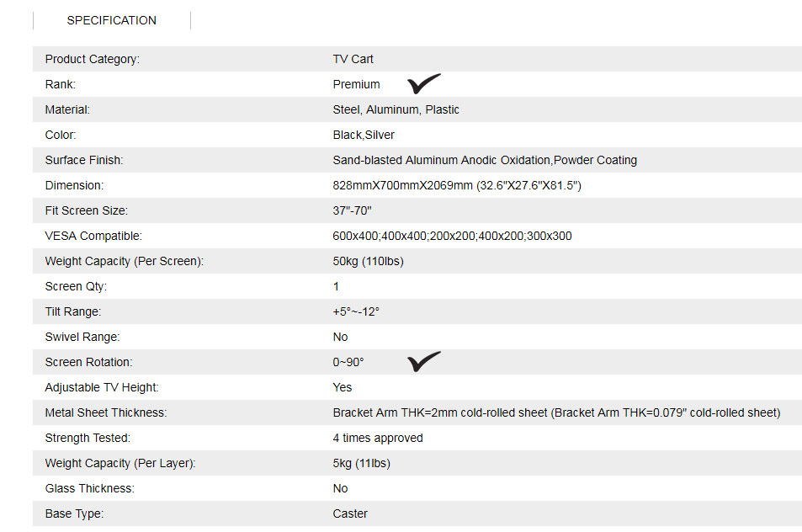Click the Bracket Arm THK thickness text
The width and height of the screenshot is (802, 532).
pyautogui.click(x=556, y=412)
